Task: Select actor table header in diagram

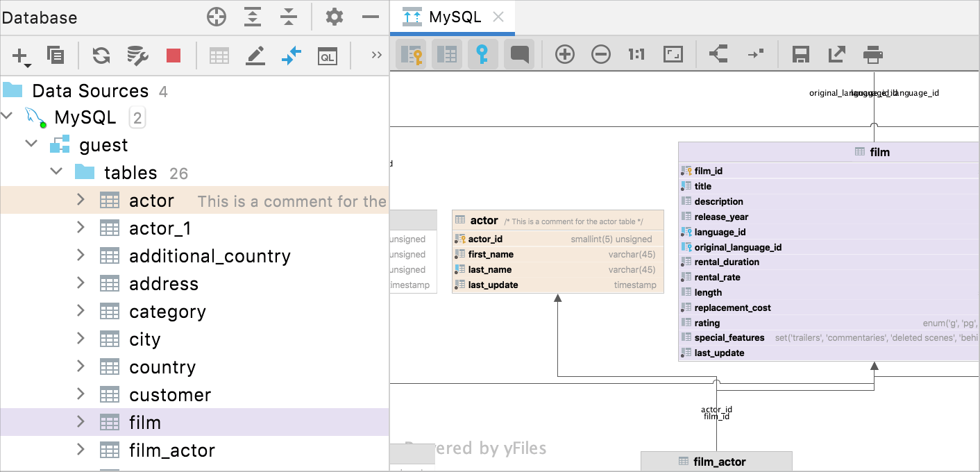Action: (x=558, y=221)
